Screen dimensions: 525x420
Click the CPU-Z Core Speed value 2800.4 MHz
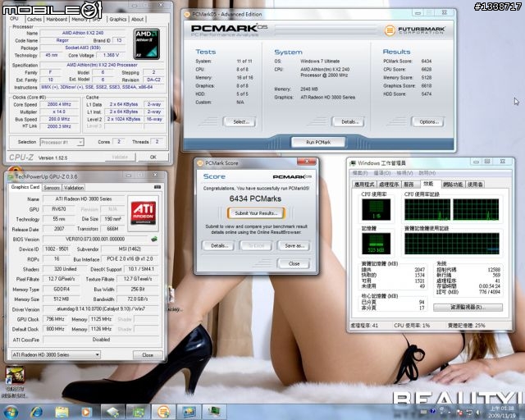coord(59,104)
